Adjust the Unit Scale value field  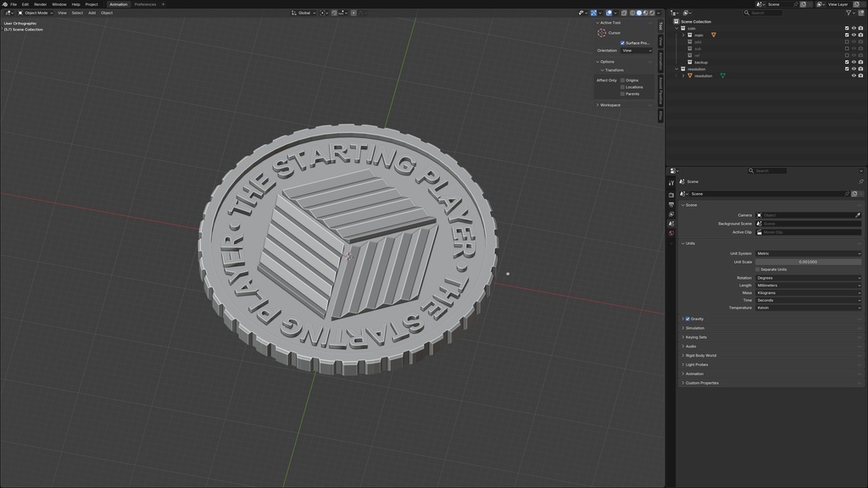[x=808, y=262]
